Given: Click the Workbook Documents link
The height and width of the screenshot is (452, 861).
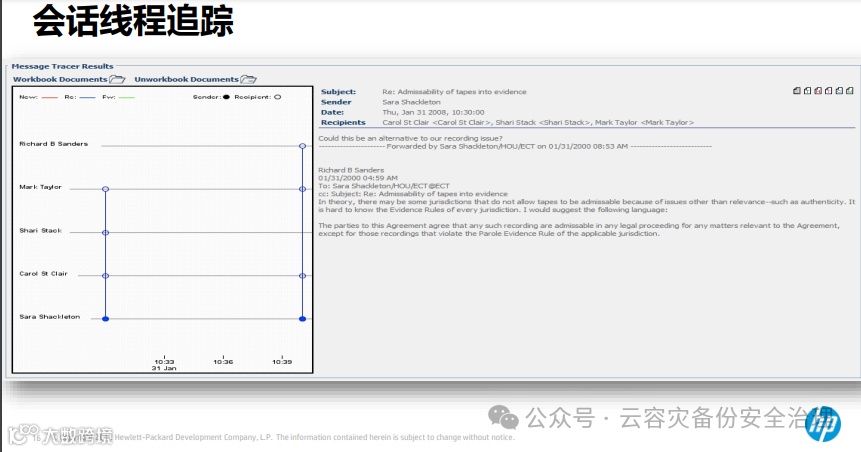Looking at the screenshot, I should [x=60, y=79].
